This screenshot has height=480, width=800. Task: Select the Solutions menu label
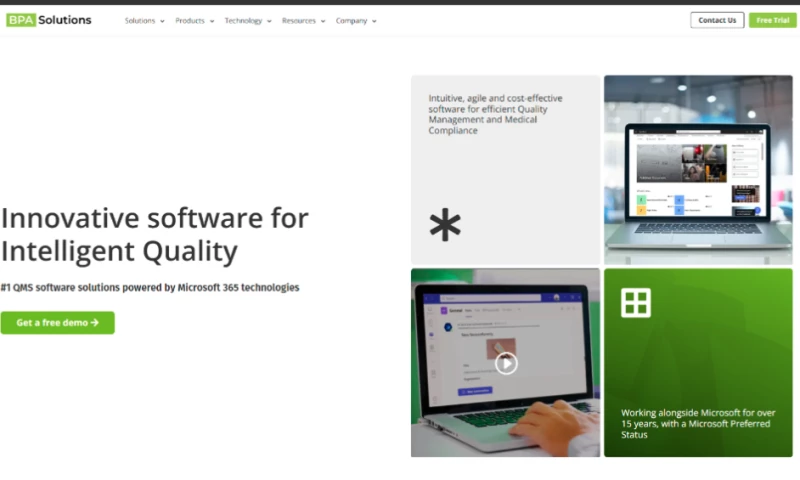[x=140, y=21]
